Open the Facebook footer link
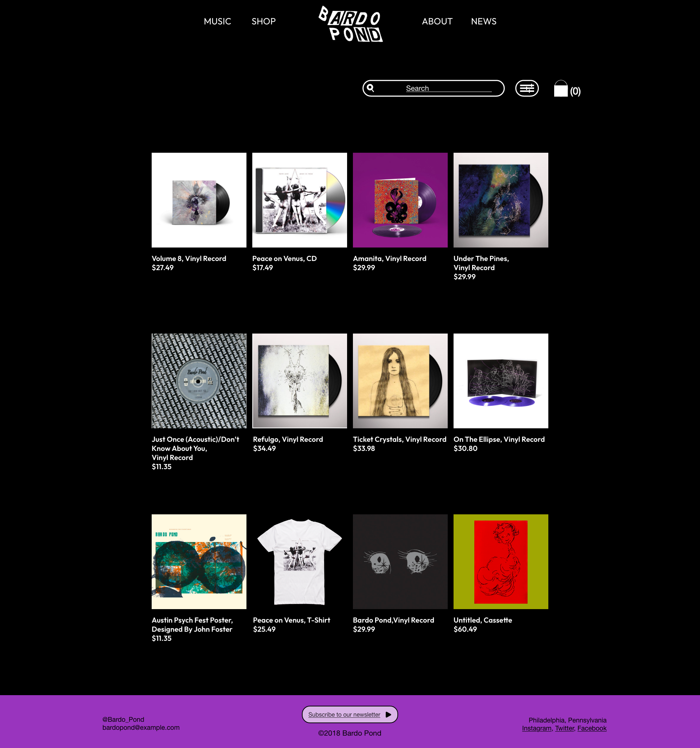 point(592,728)
